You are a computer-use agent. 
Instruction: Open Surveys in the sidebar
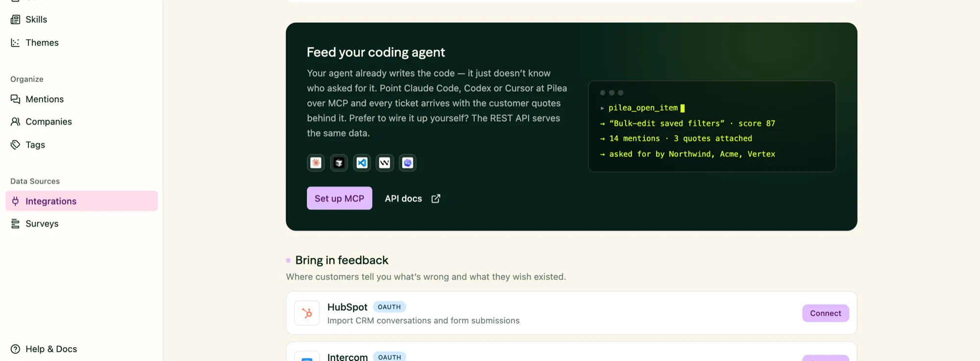tap(81, 224)
